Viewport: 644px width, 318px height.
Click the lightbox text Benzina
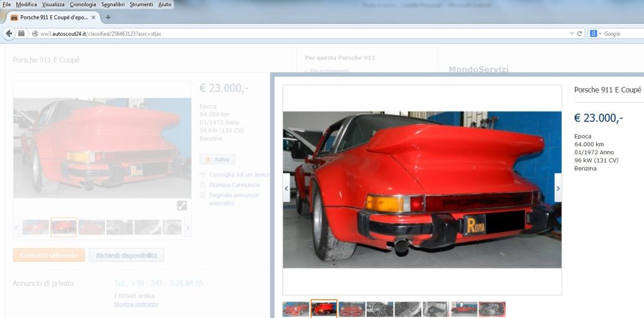(x=586, y=168)
